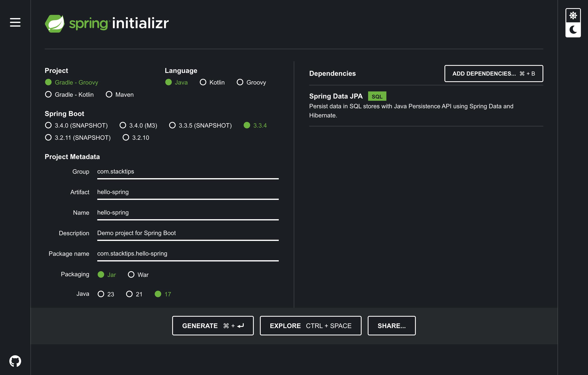Select Java language option
588x375 pixels.
click(176, 82)
